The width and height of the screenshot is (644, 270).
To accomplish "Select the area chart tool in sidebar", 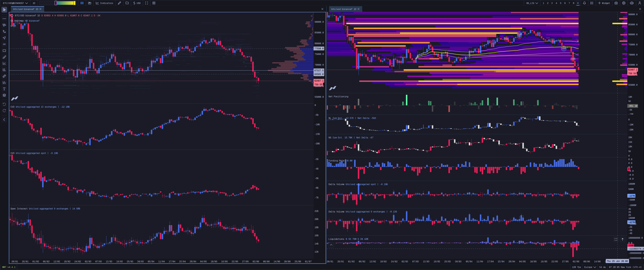I will point(4,82).
